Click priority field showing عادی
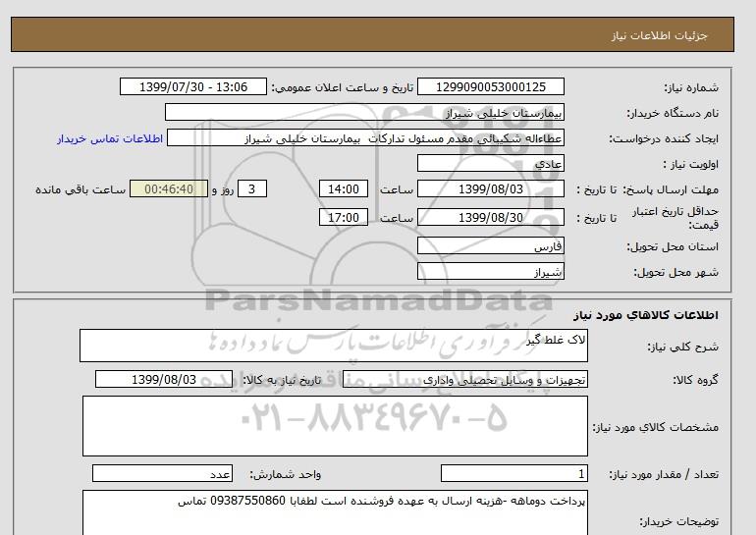 click(490, 163)
